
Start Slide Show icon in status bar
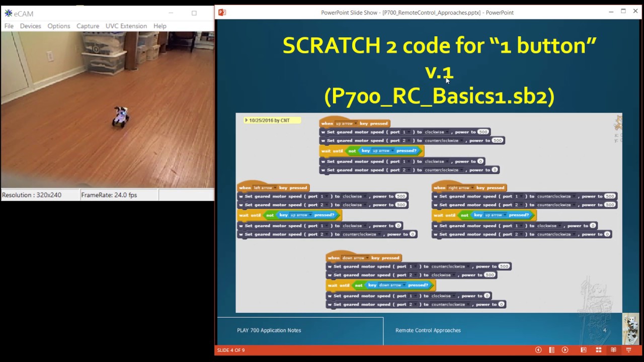[x=628, y=350]
